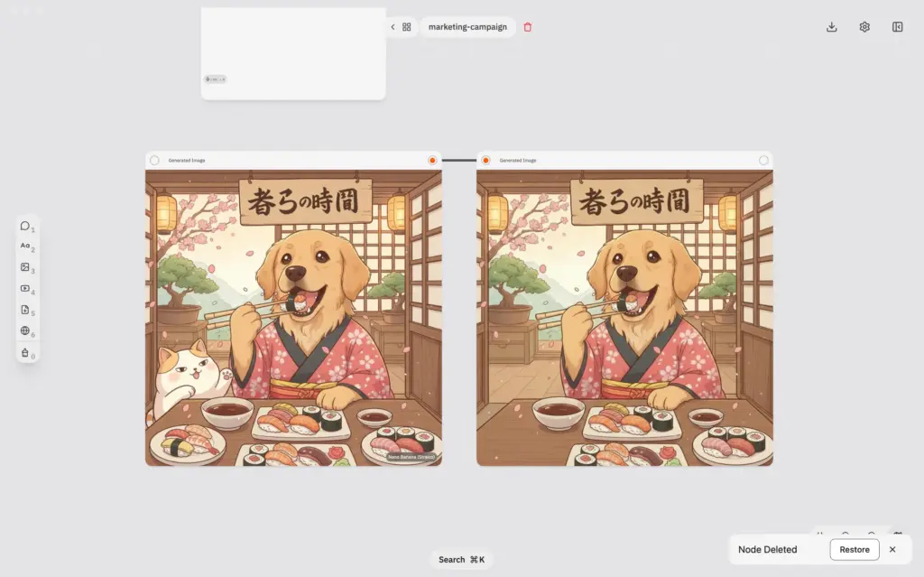Open the document node tool

[24, 311]
